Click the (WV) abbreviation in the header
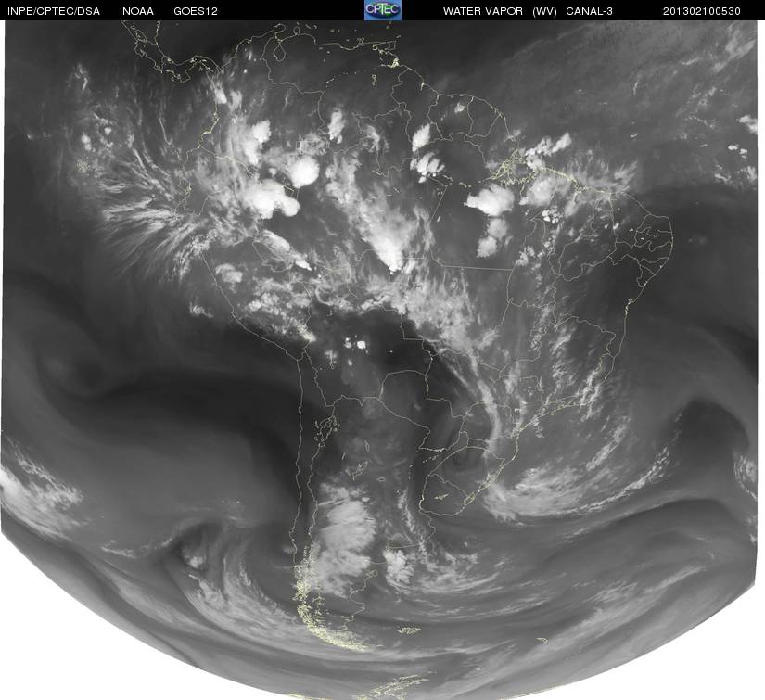Viewport: 765px width, 700px height. pyautogui.click(x=544, y=11)
